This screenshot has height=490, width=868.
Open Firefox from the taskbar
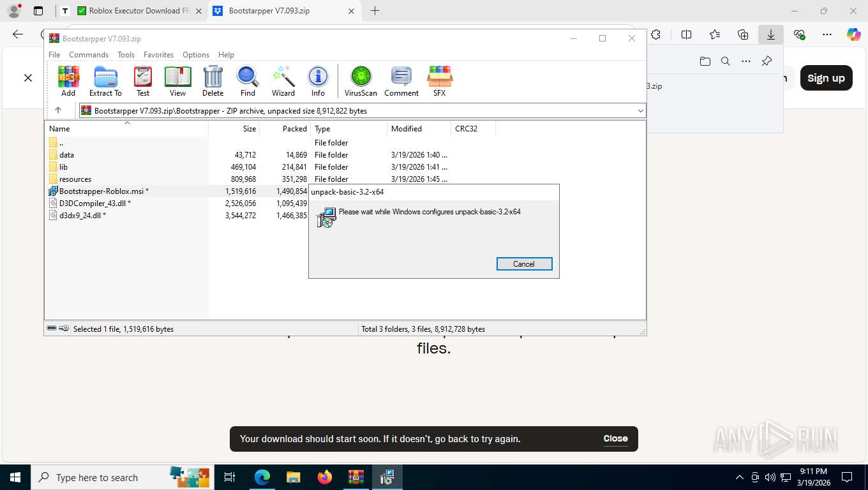325,477
